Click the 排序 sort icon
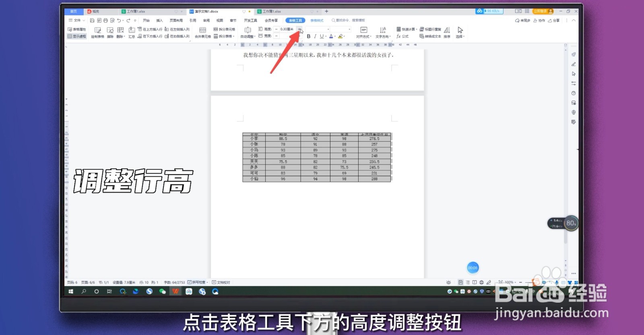Viewport: 644px width, 335px height. pyautogui.click(x=447, y=33)
